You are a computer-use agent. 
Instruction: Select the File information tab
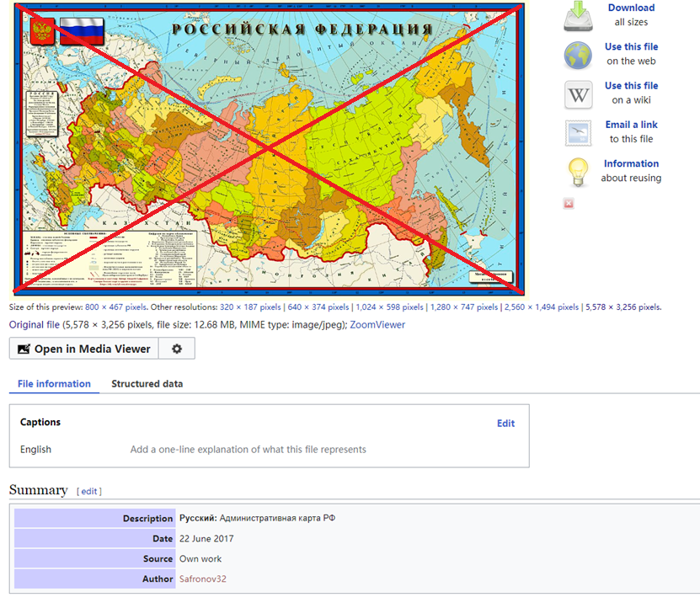click(x=54, y=384)
